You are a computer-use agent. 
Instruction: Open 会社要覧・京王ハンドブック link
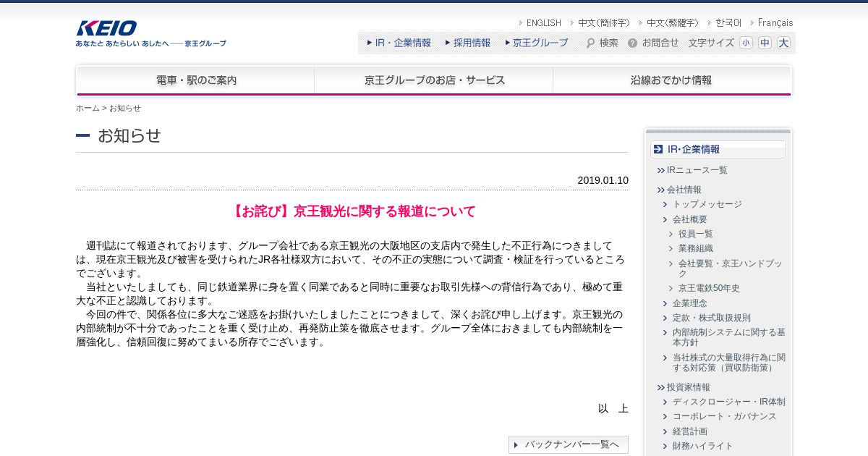coord(731,269)
